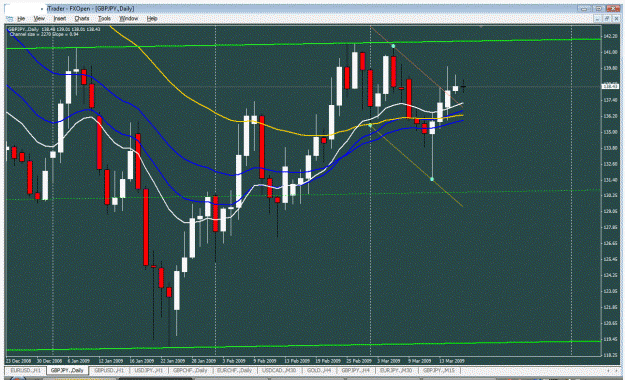Open the File menu
Screen dimensions: 625x380
[21, 19]
